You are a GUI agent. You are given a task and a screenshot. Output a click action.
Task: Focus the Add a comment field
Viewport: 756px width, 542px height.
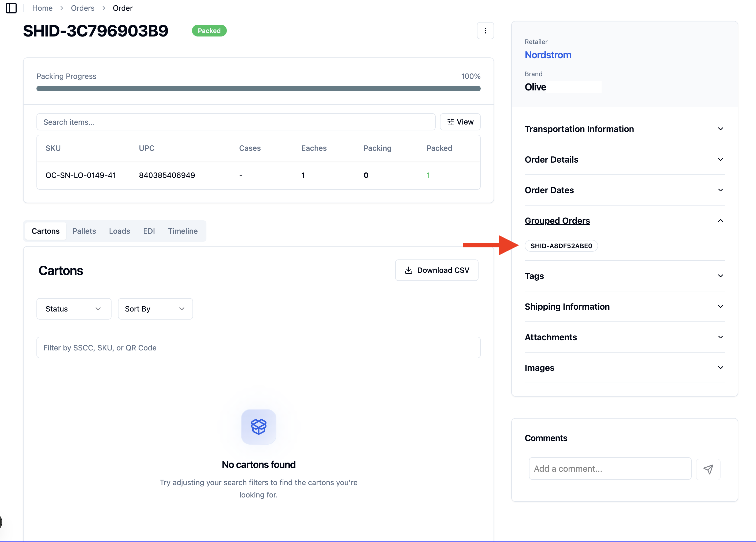coord(610,469)
